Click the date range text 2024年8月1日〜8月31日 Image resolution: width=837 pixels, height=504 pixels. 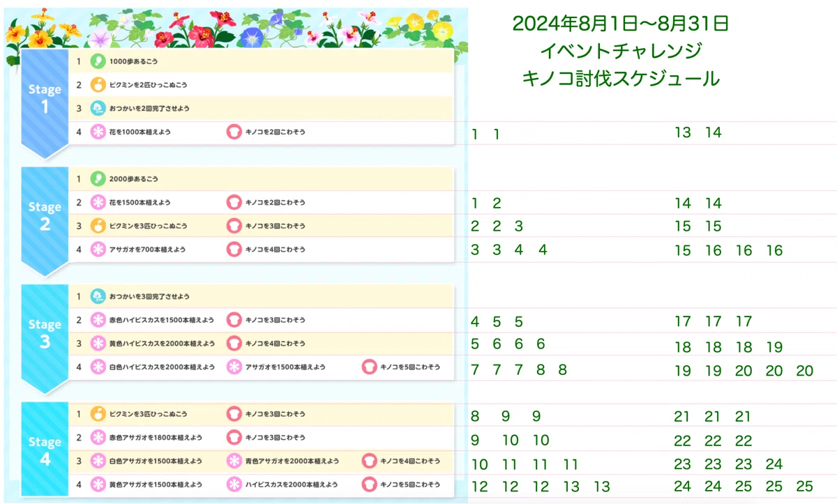(x=621, y=24)
